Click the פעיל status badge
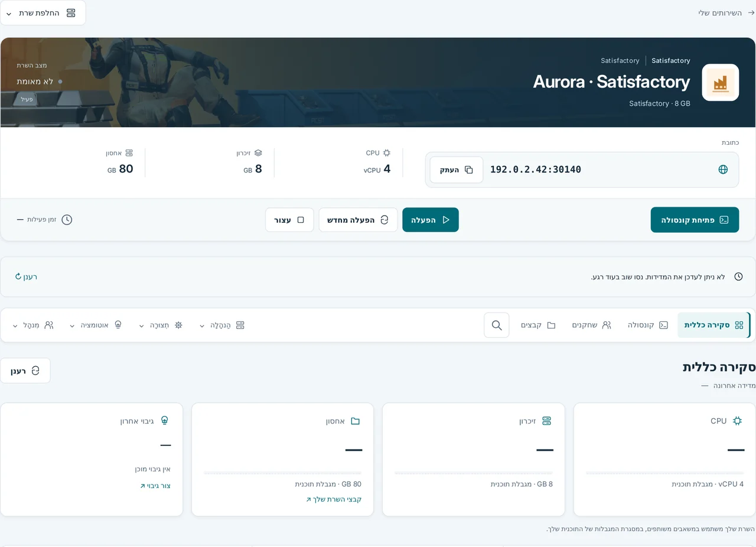Viewport: 756px width, 547px height. pyautogui.click(x=27, y=99)
